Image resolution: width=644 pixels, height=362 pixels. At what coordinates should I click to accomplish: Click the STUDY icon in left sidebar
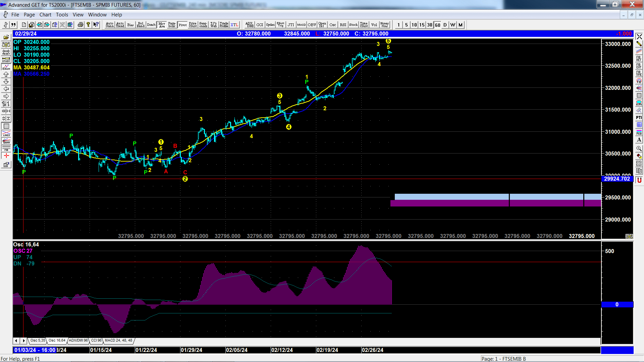[x=6, y=60]
